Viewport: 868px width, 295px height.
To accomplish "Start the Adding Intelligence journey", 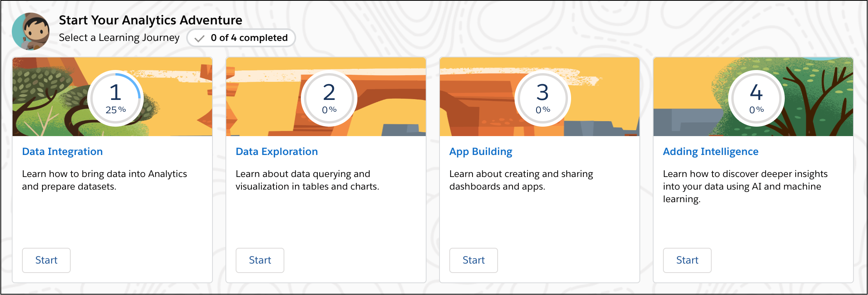I will coord(687,260).
